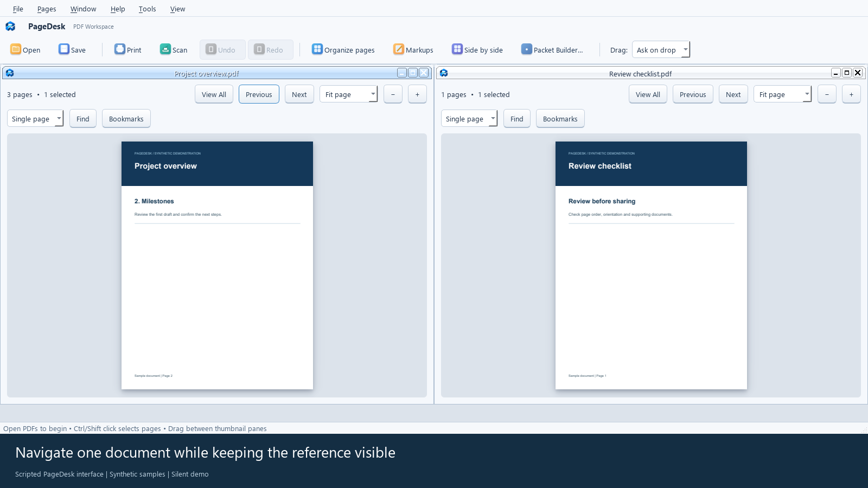Viewport: 868px width, 488px height.
Task: Click the Project overview page preview
Action: click(217, 265)
